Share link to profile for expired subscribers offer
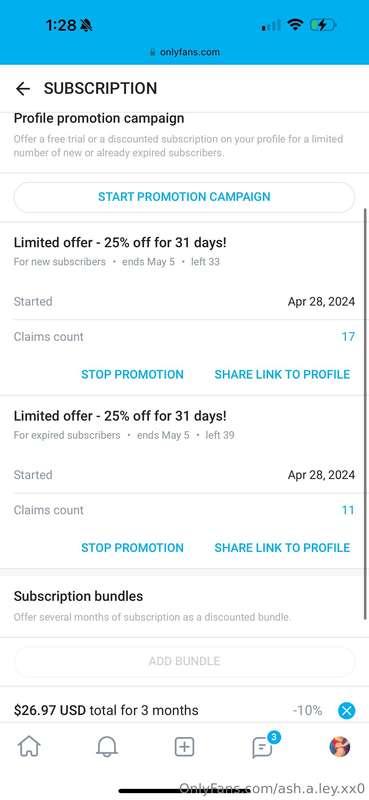 point(282,547)
